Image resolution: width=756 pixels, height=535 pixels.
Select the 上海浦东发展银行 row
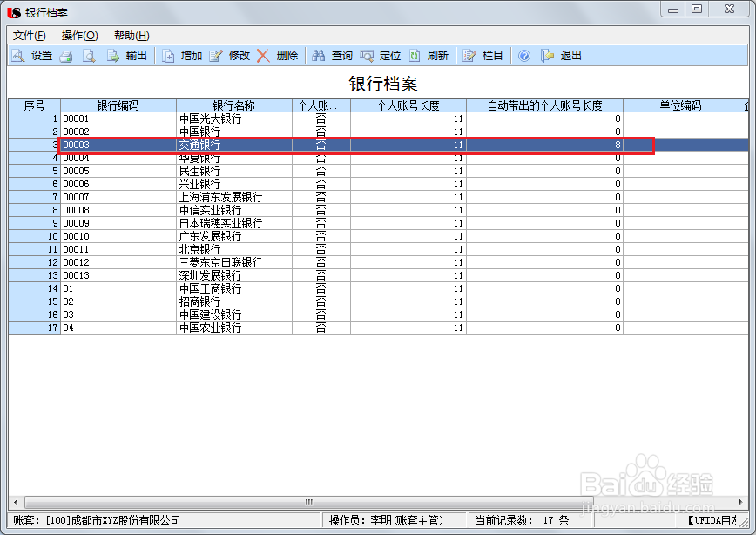tap(379, 197)
